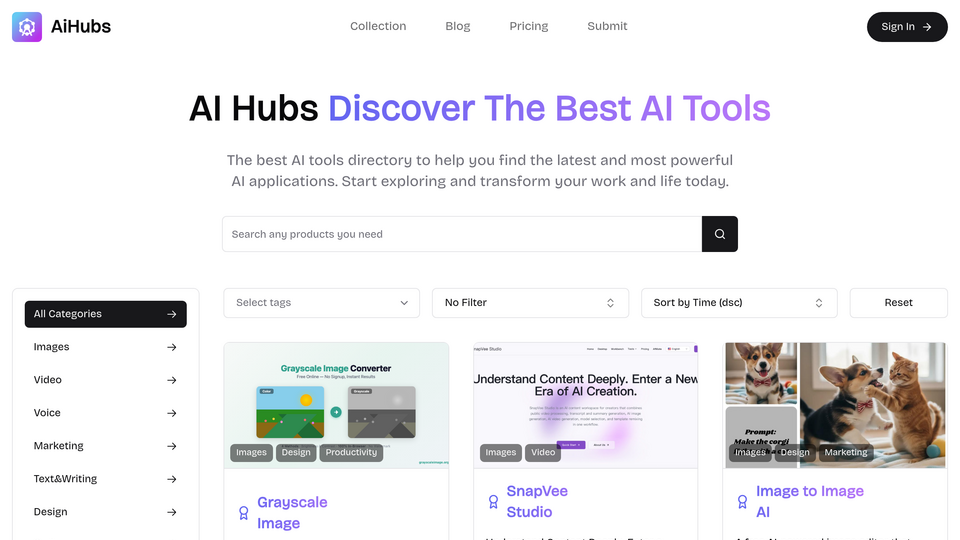Viewport: 960px width, 540px height.
Task: Open the Select tags dropdown
Action: pos(321,303)
